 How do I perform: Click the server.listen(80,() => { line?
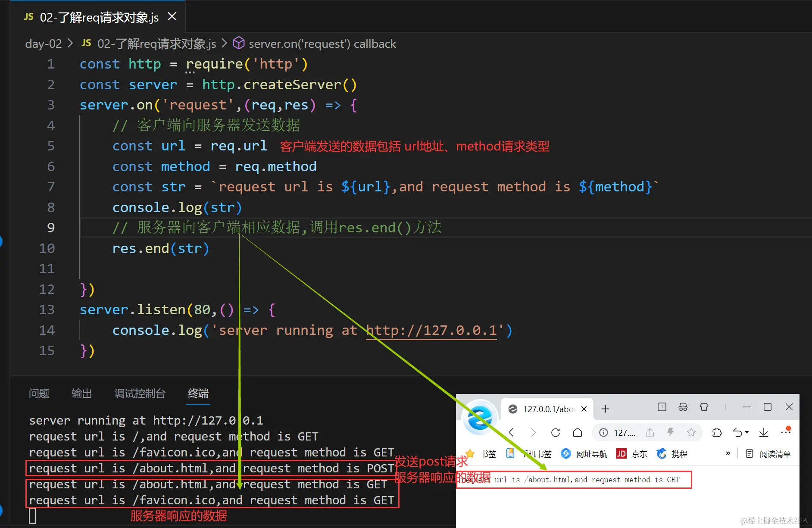(177, 309)
